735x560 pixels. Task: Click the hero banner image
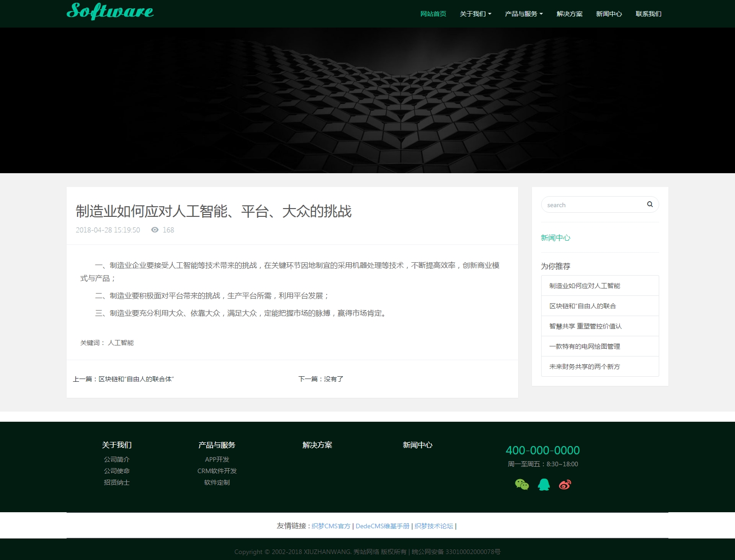367,100
